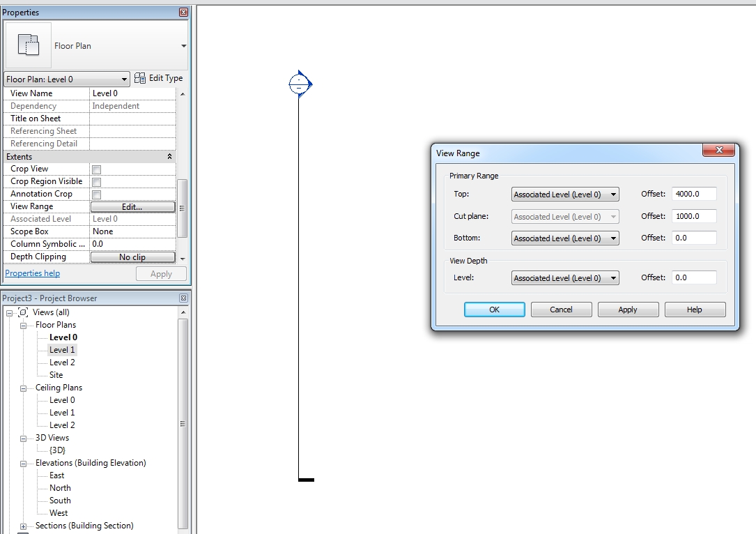Open the Top level dropdown in View Range
The image size is (756, 534).
click(x=565, y=194)
